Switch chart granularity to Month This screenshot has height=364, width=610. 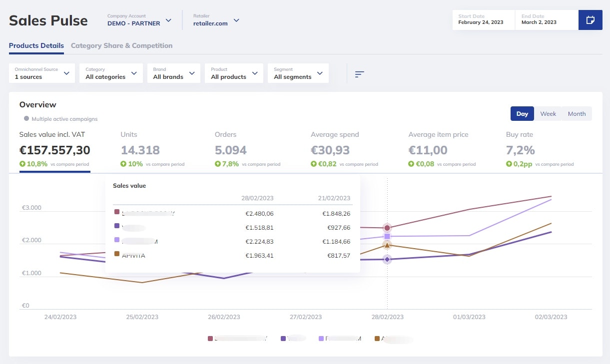577,114
